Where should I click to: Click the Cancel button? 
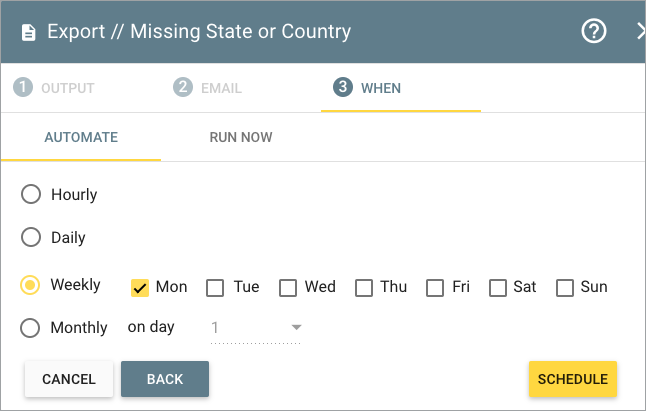[x=69, y=379]
